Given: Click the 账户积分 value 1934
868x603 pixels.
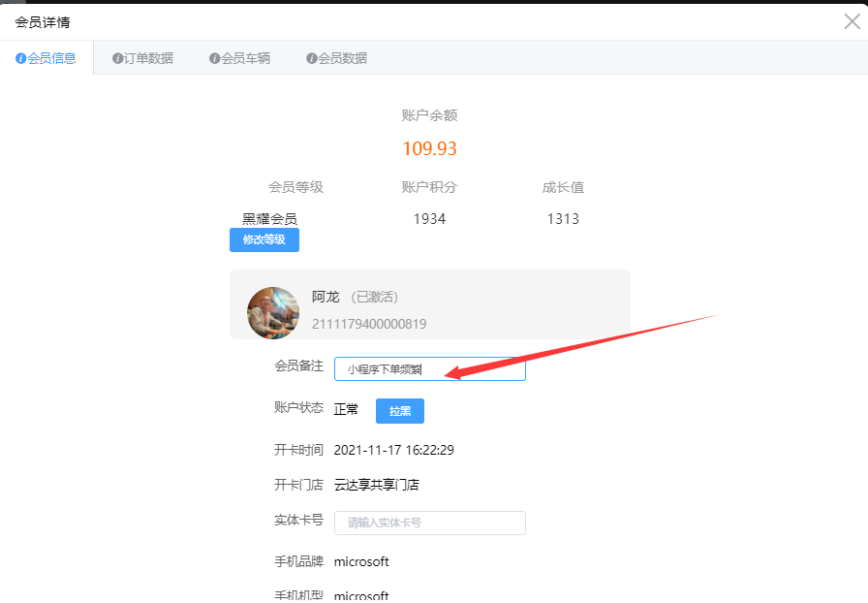Looking at the screenshot, I should 429,219.
